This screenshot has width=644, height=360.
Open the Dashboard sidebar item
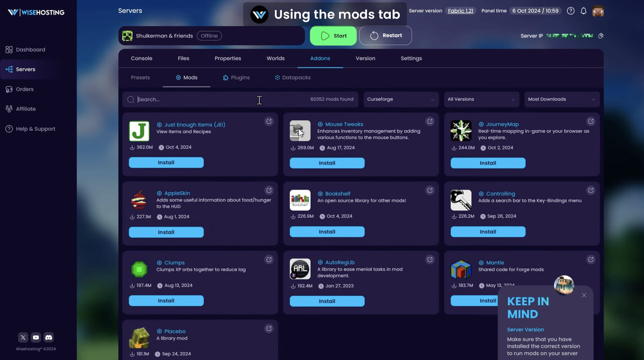pyautogui.click(x=25, y=49)
